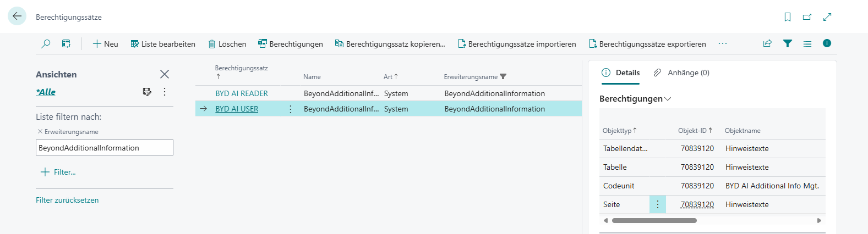Click the Name cell of BYD AI READER
The image size is (868, 234).
[x=341, y=93]
